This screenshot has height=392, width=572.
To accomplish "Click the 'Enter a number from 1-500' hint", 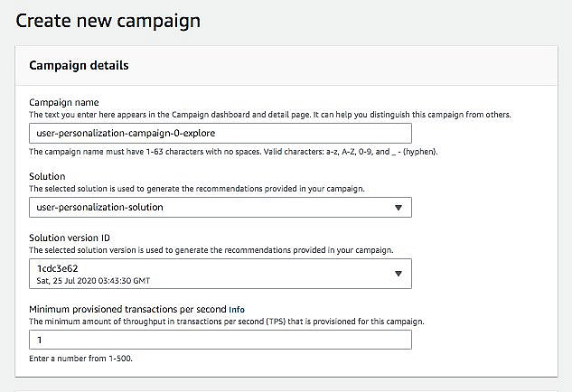I will [80, 359].
